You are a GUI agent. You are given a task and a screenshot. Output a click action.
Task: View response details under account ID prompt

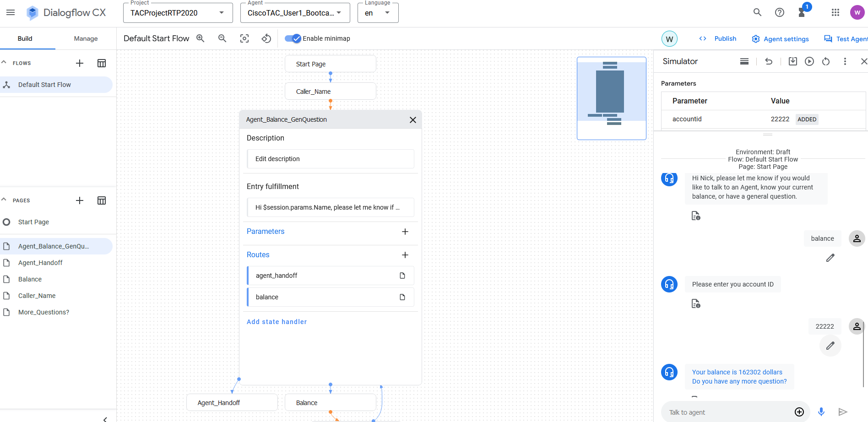pos(696,304)
